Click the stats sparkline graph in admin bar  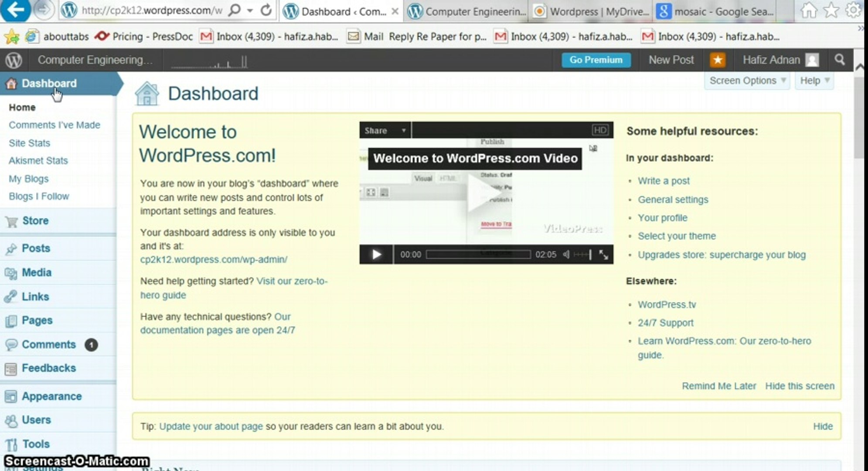point(210,62)
